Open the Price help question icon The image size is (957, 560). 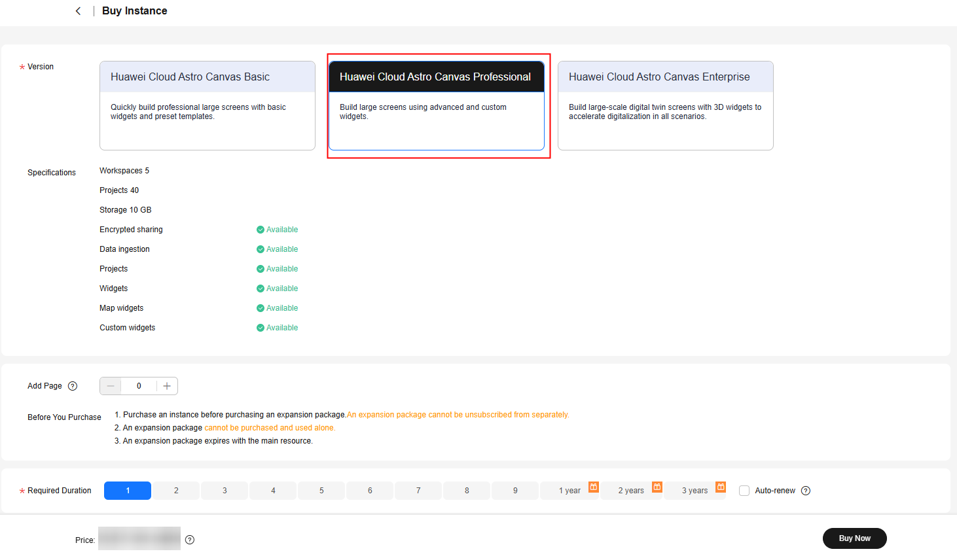point(190,540)
